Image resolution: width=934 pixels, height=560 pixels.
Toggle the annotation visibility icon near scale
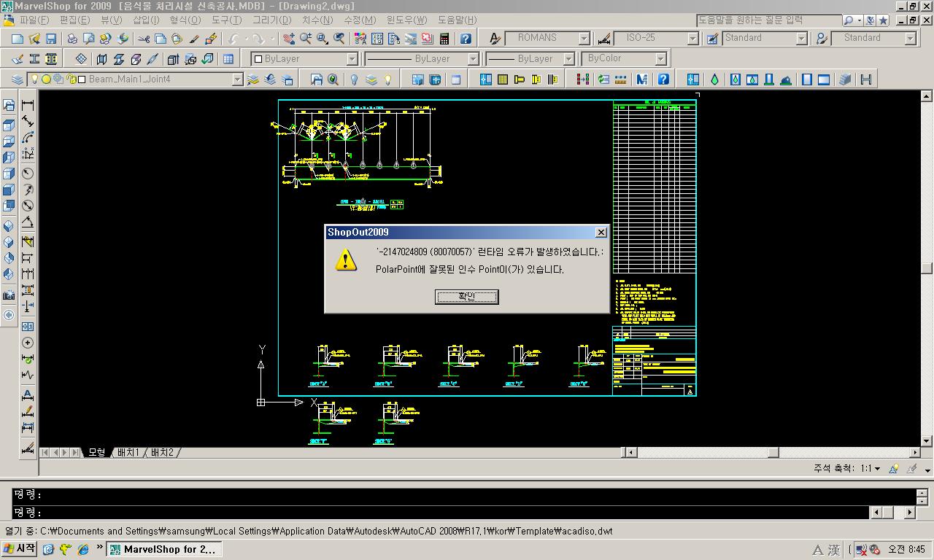(894, 468)
